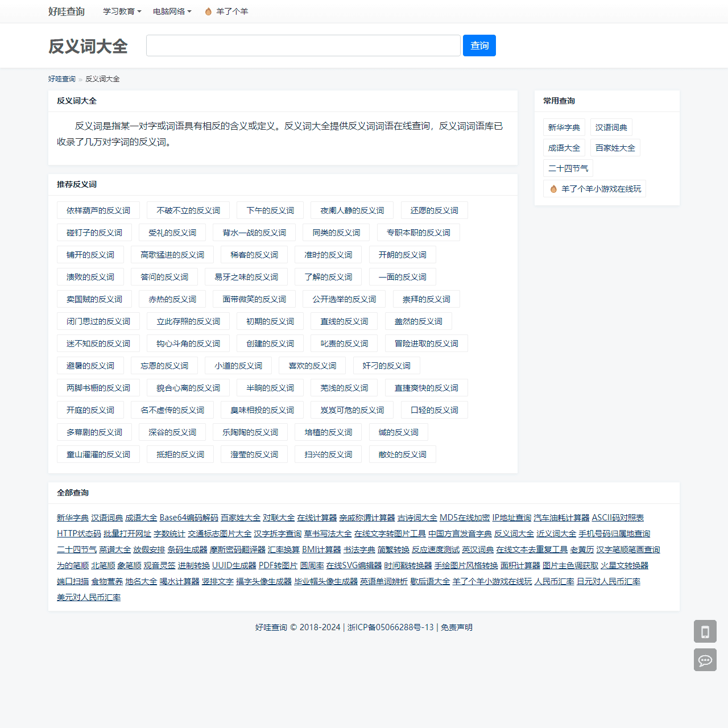Open the 闭门思过的反义词 tag

click(98, 321)
